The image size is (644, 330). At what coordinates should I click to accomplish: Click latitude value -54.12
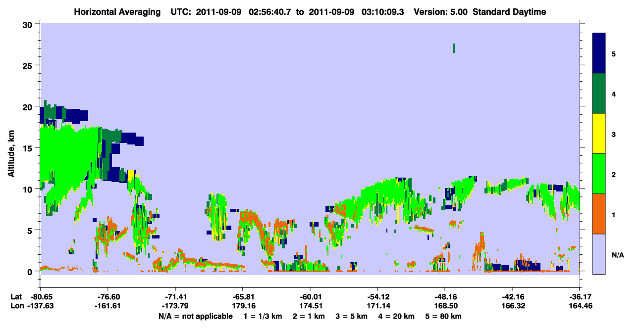377,297
